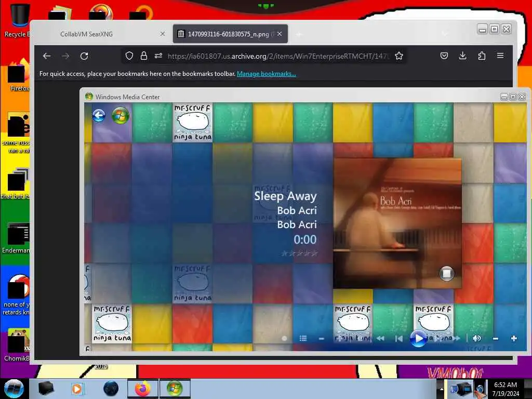532x399 pixels.
Task: Open Media Center green start button
Action: (x=121, y=116)
